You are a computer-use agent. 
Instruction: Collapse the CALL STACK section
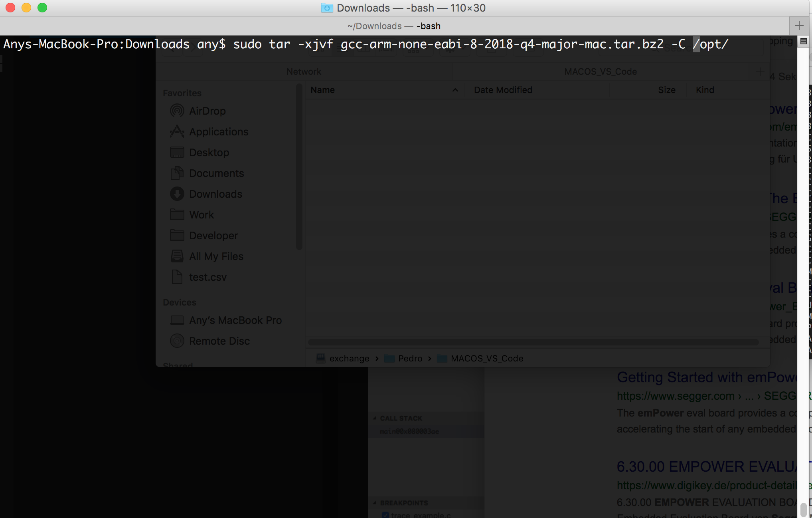(x=375, y=418)
